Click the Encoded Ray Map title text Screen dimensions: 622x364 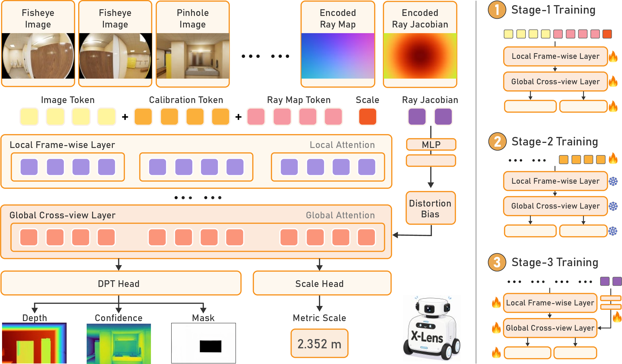(x=338, y=18)
